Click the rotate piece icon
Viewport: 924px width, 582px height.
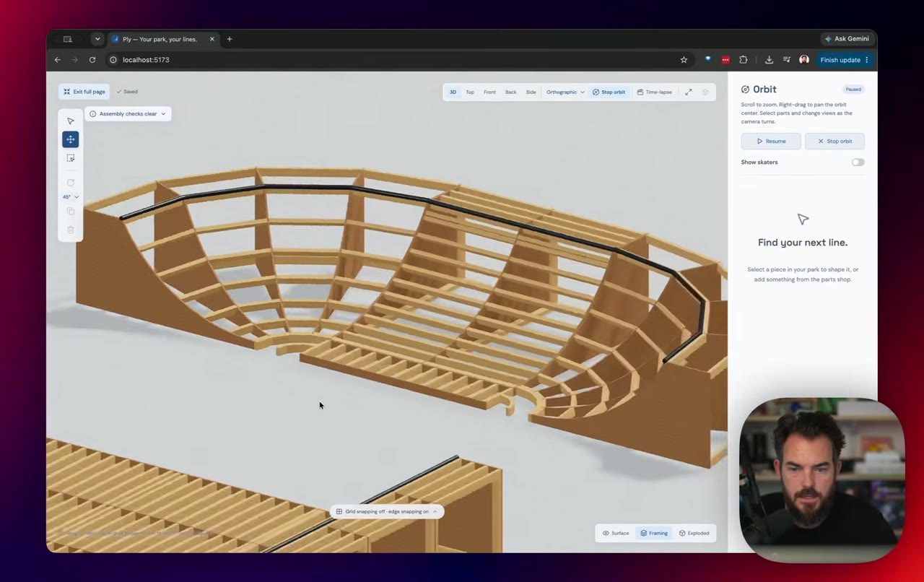pos(70,183)
